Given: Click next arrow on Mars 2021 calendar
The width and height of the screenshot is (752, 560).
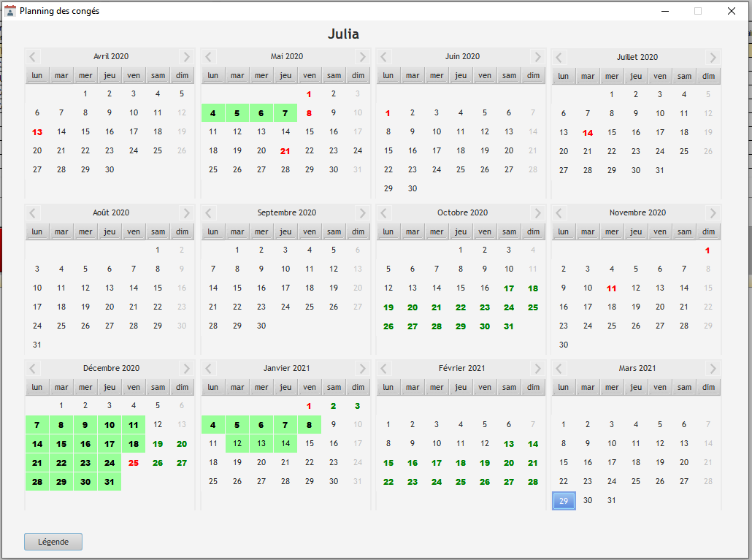Looking at the screenshot, I should coord(713,369).
